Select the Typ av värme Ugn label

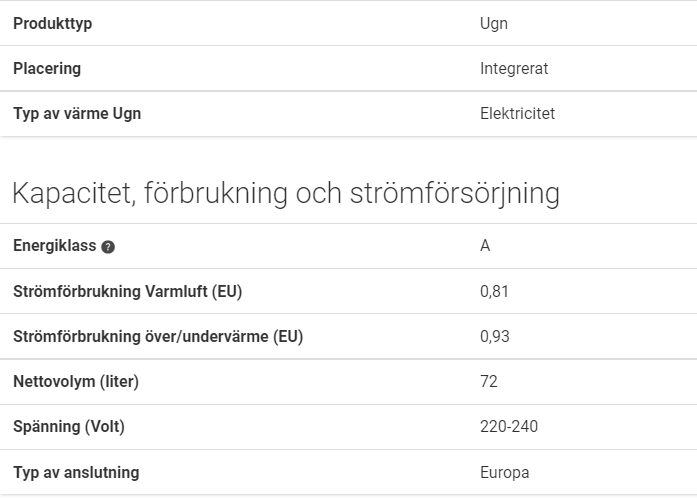tap(77, 114)
